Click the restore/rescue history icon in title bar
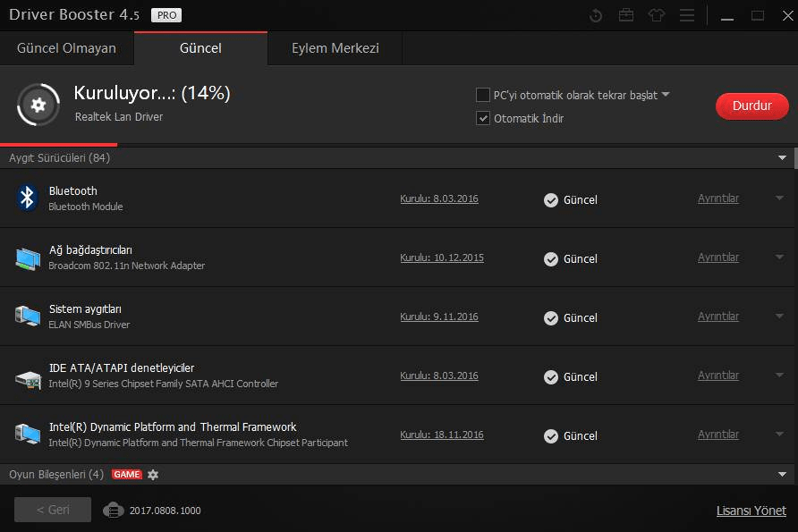This screenshot has height=532, width=798. pyautogui.click(x=597, y=16)
